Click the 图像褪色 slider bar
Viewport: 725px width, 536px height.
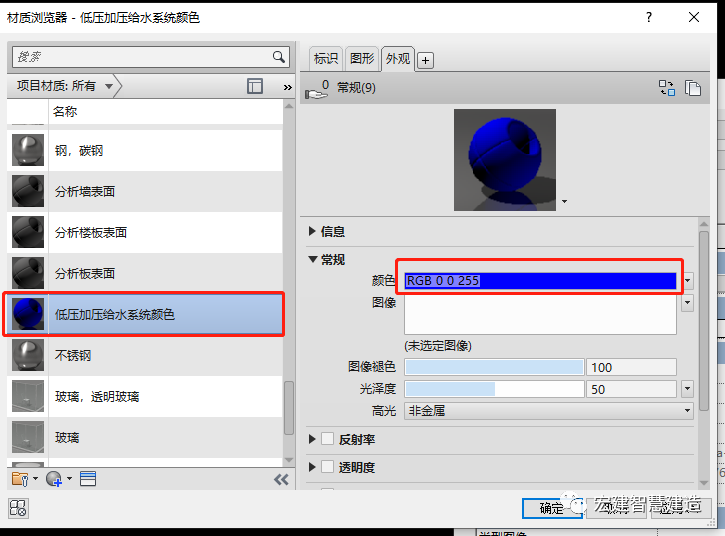pos(494,367)
